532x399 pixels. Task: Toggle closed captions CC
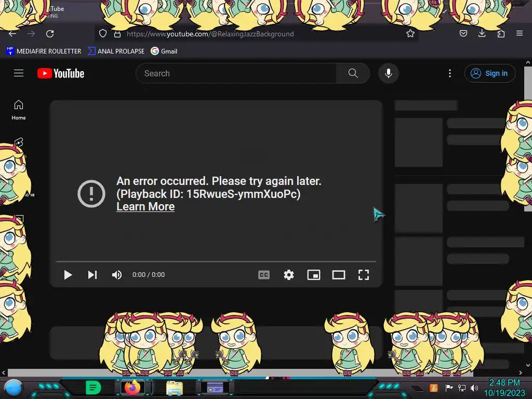tap(264, 275)
